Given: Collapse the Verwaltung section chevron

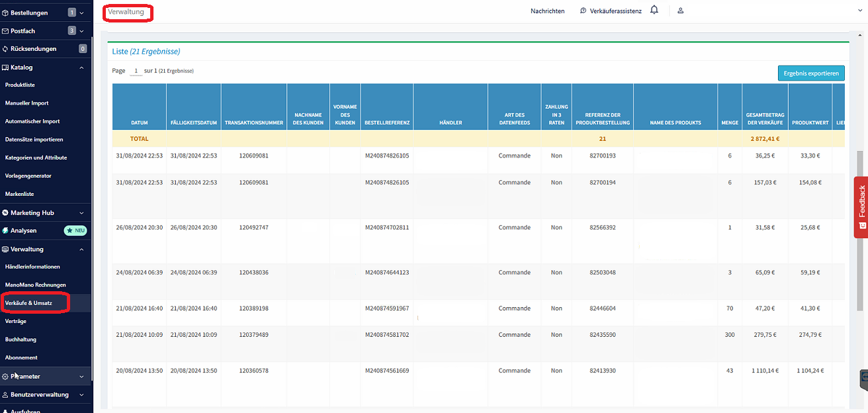Looking at the screenshot, I should pyautogui.click(x=81, y=250).
